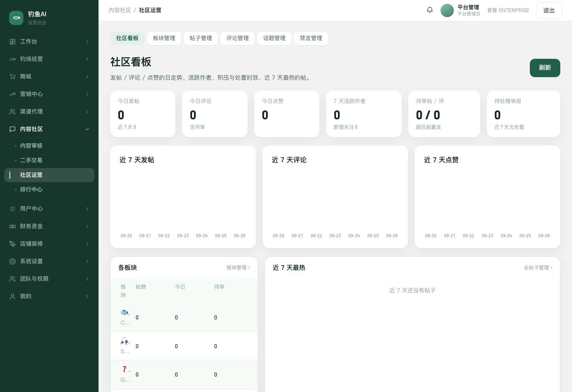The image size is (572, 392).
Task: Click the 我的 person icon
Action: (13, 297)
